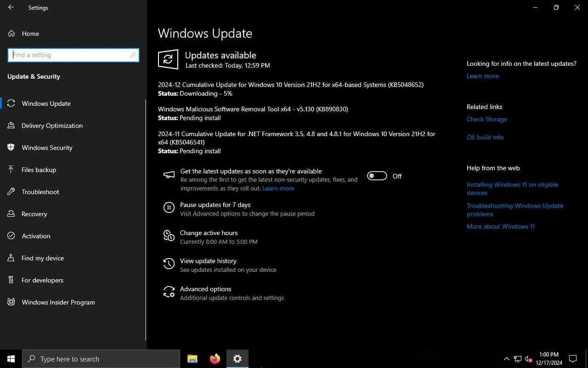Click Learn more under Looking for info

point(483,76)
